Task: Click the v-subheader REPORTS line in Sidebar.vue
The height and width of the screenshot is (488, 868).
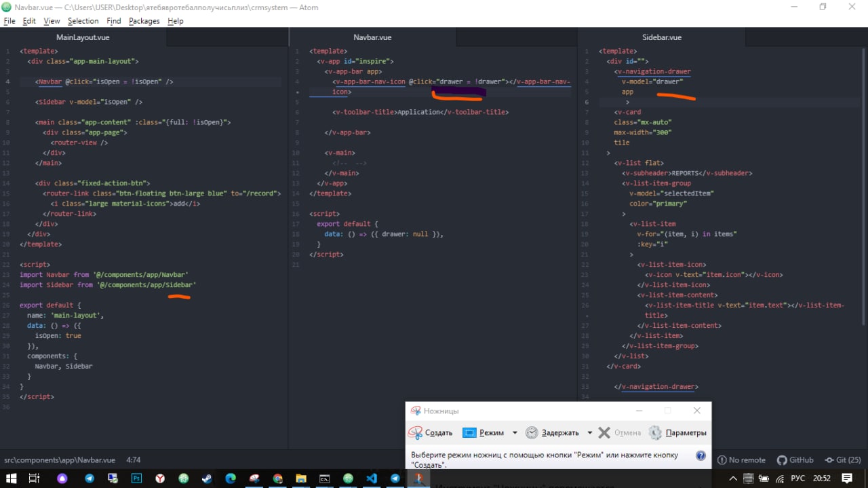Action: pos(687,173)
